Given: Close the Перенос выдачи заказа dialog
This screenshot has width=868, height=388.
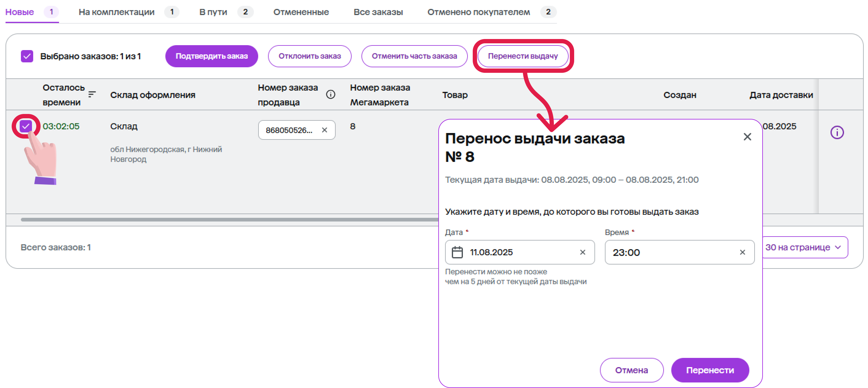Looking at the screenshot, I should click(747, 137).
